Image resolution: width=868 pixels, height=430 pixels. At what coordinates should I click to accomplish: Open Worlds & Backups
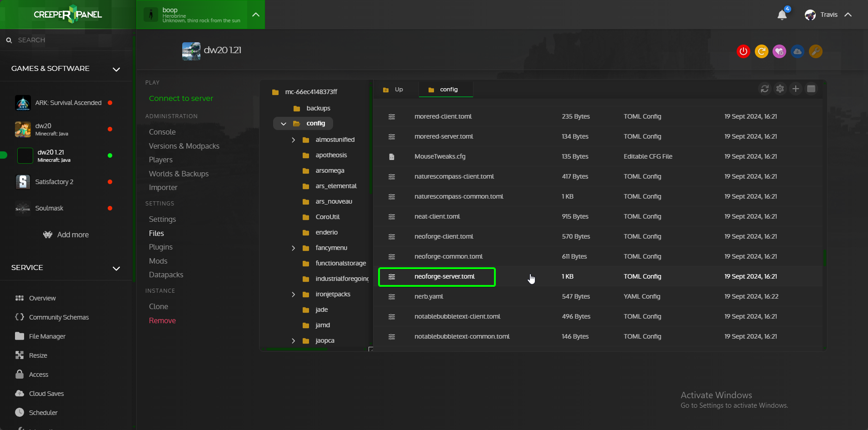click(179, 174)
